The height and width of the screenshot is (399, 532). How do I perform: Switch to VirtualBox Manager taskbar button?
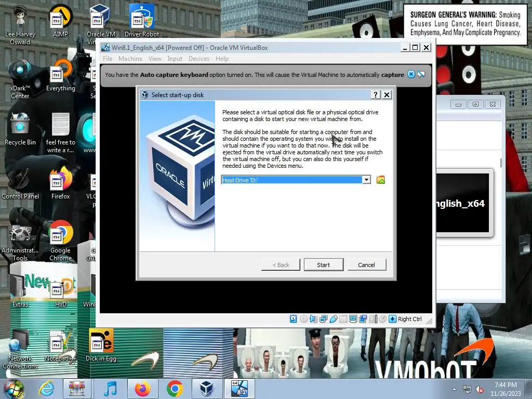point(206,389)
